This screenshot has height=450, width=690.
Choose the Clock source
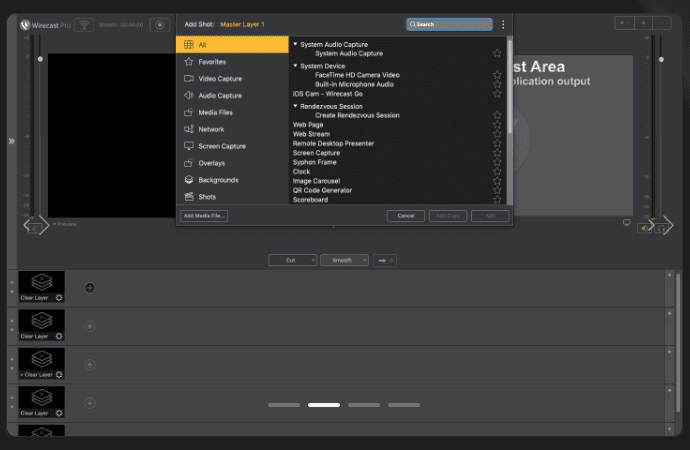[x=301, y=172]
